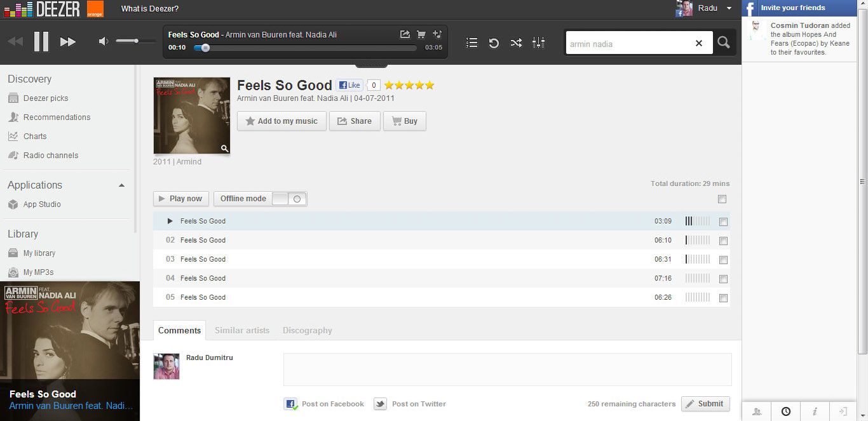Click Play now

click(x=180, y=199)
